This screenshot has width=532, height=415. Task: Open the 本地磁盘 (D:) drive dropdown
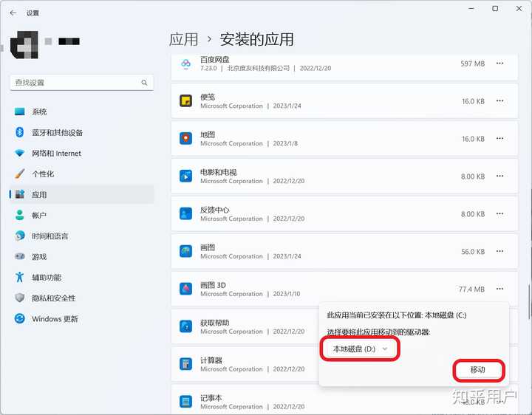360,349
